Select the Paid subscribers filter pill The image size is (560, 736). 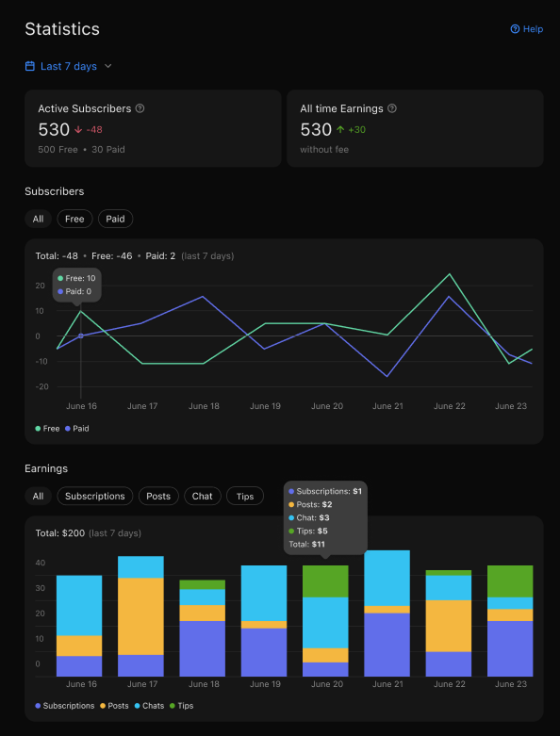pos(115,219)
